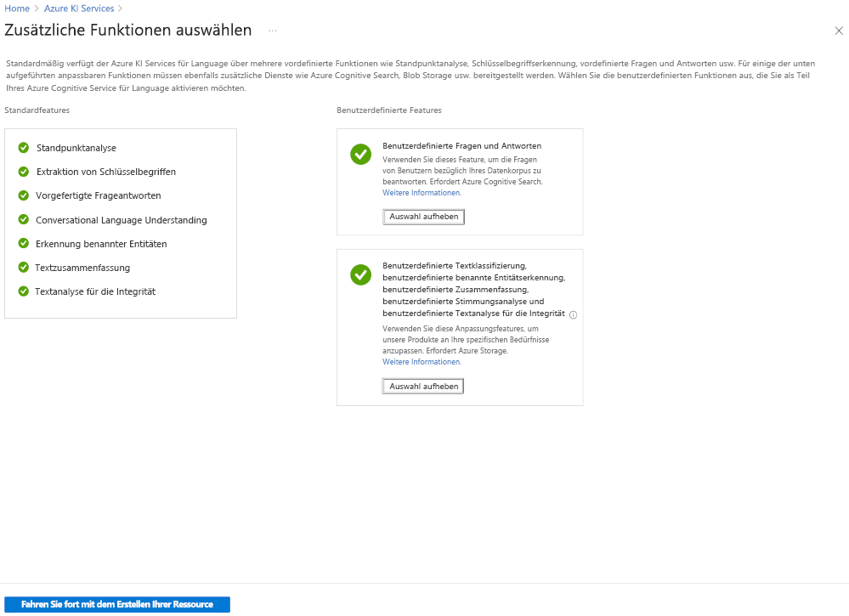Viewport: 849px width, 616px height.
Task: Click Auswahl aufheben on the Fragen und Antworten card
Action: coord(423,216)
